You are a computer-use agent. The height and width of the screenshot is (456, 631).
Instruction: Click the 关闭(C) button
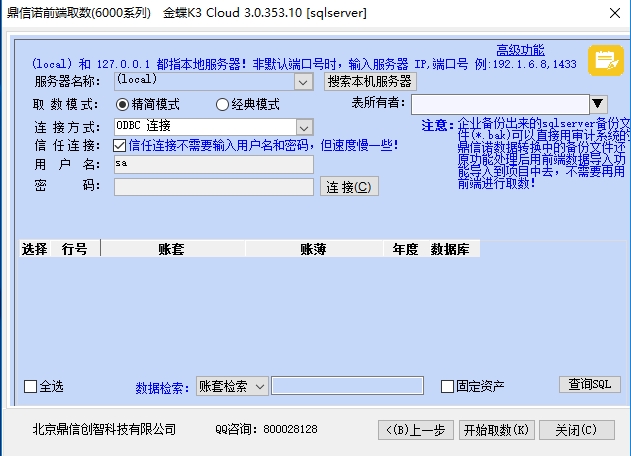click(x=577, y=430)
